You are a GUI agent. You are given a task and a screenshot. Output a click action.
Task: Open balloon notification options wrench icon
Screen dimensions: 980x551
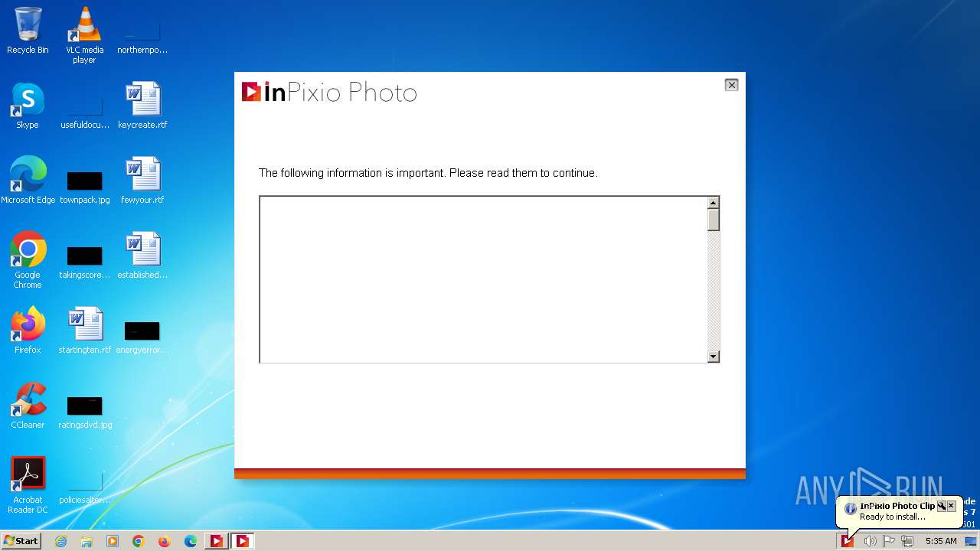point(942,506)
